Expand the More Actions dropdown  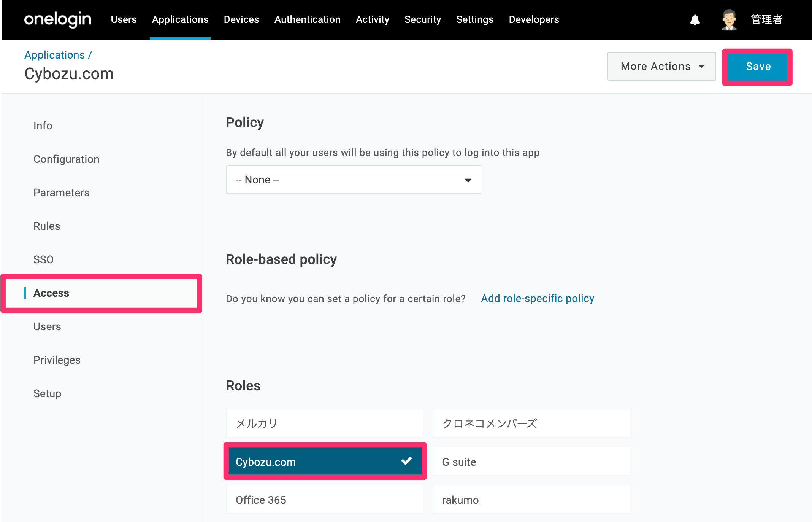661,66
